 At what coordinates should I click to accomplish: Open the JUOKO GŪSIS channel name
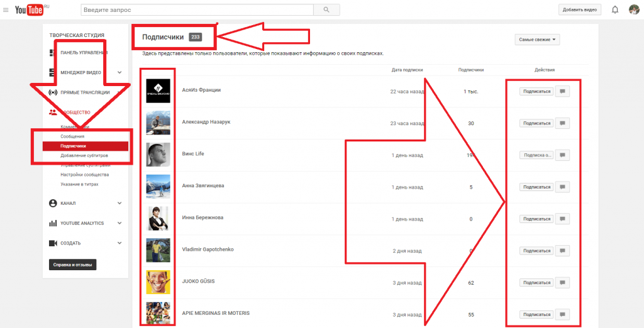(198, 282)
